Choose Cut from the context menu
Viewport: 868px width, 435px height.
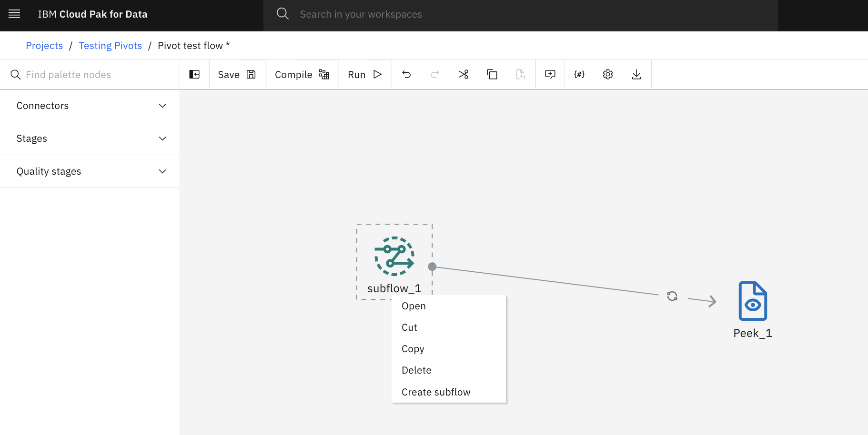pos(449,327)
